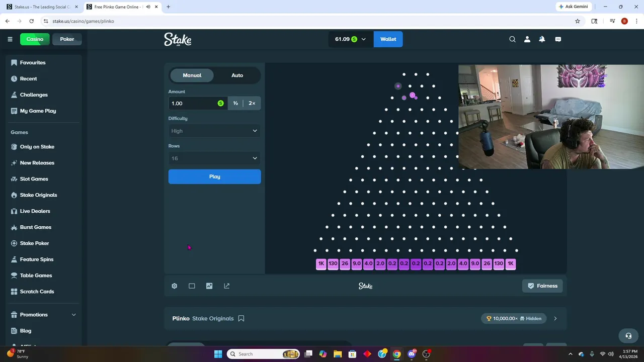644x362 pixels.
Task: Double the bet with 2× button
Action: click(x=252, y=103)
